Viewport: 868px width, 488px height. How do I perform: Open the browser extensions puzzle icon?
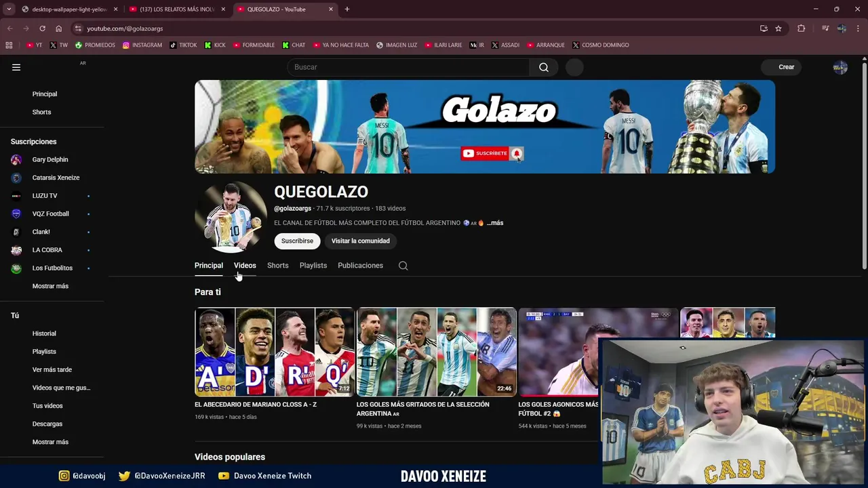(802, 28)
